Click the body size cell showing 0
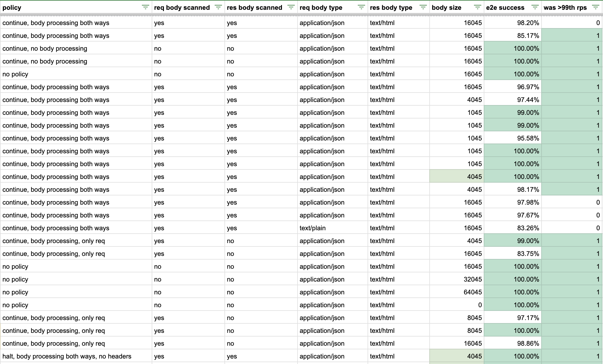This screenshot has width=603, height=364. [479, 305]
